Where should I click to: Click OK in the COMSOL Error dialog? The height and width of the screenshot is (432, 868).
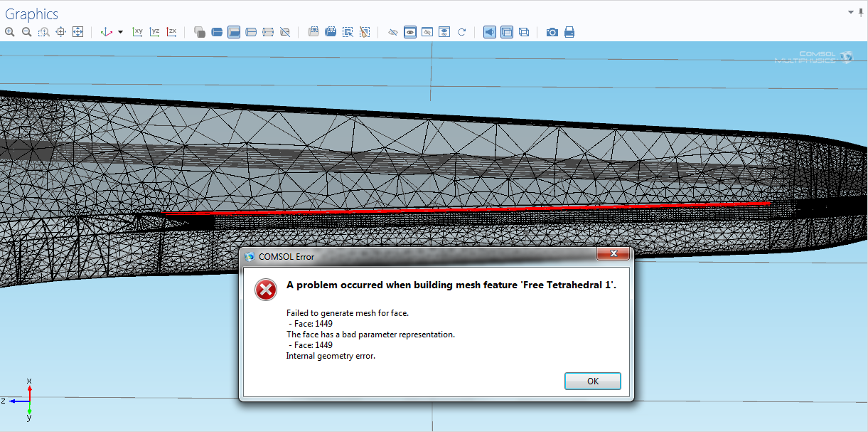pos(592,381)
